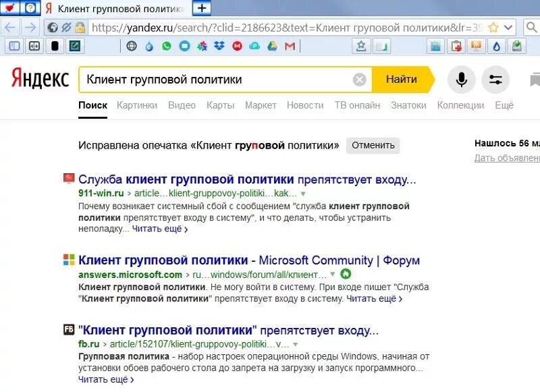Click the RSS feed toolbar icon

pyautogui.click(x=477, y=46)
